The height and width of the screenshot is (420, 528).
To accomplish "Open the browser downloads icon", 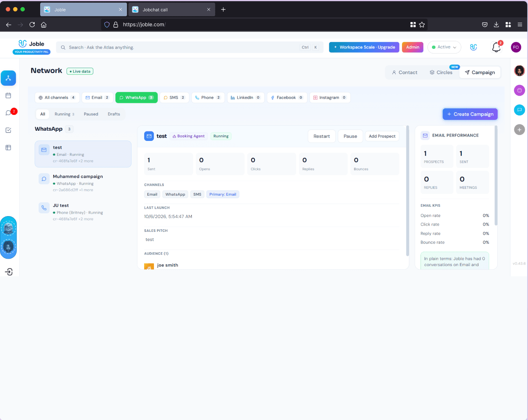I will (496, 24).
